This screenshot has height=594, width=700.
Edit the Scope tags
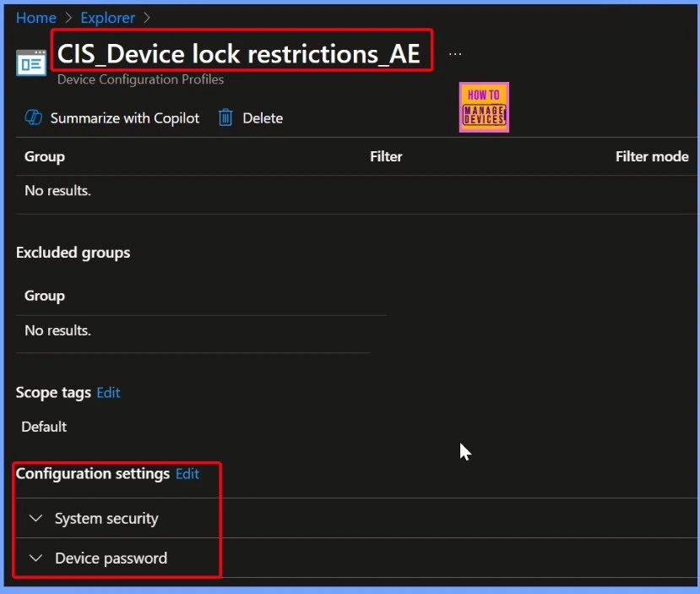tap(108, 393)
